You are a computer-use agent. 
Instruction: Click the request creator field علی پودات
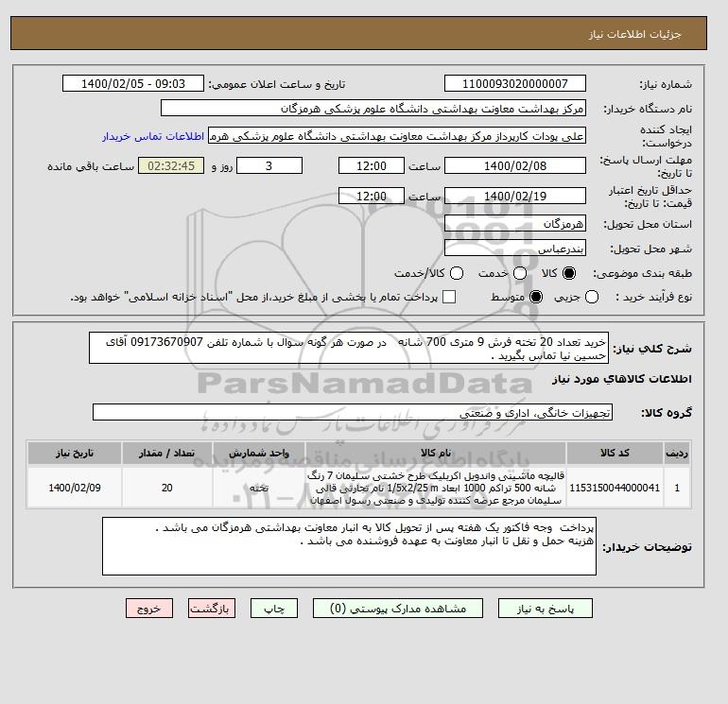coord(397,136)
